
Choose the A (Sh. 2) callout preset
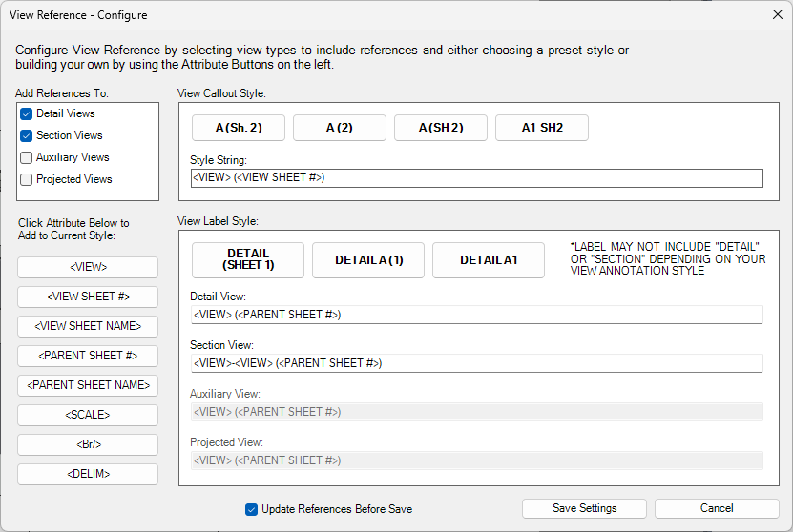point(239,128)
